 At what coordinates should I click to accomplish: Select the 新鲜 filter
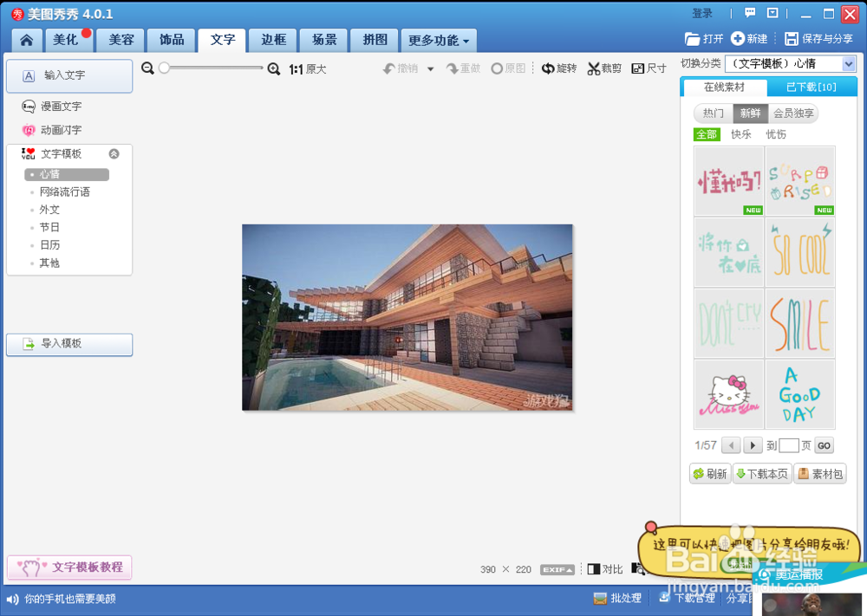[750, 113]
